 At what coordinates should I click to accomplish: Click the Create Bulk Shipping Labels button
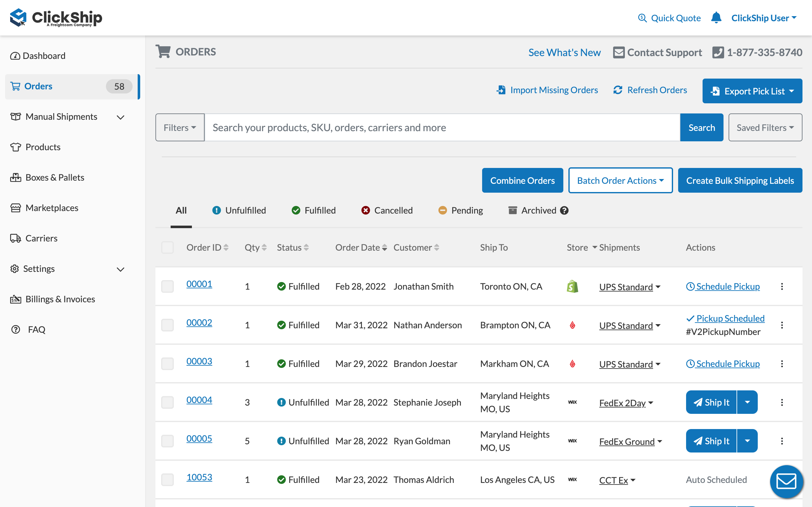pyautogui.click(x=740, y=180)
